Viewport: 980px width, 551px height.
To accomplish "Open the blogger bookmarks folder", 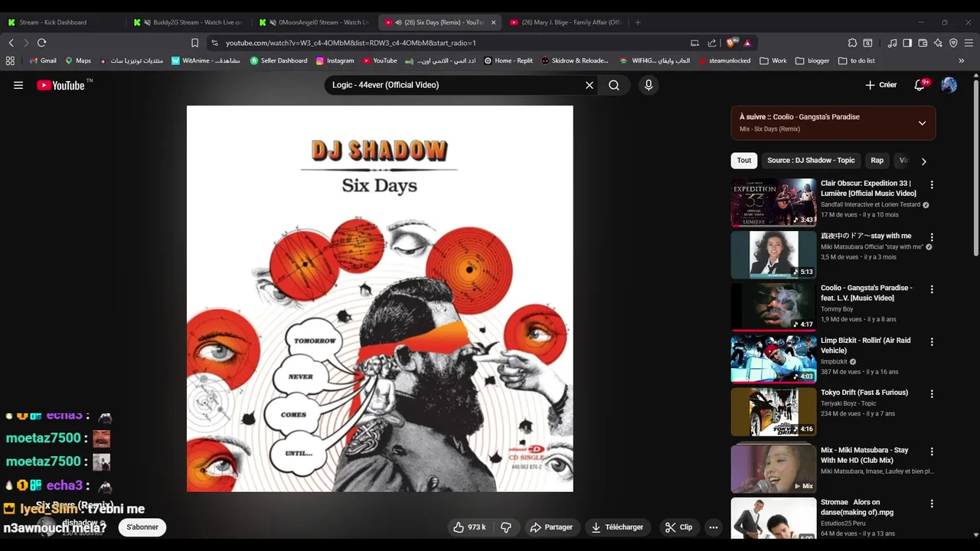I will pos(812,60).
